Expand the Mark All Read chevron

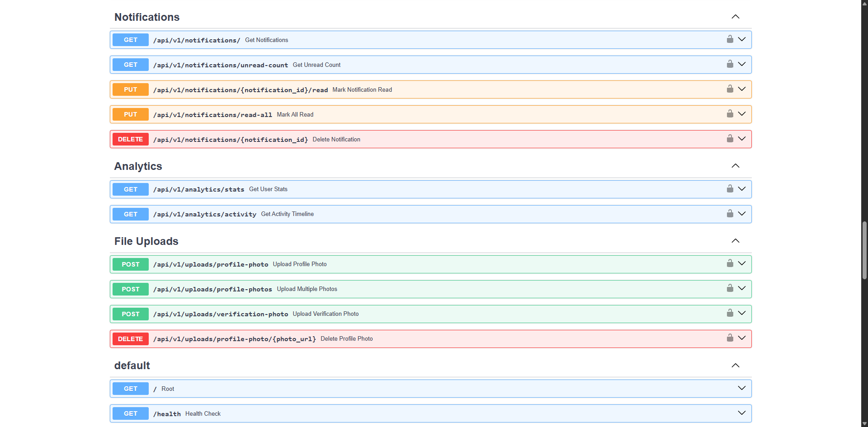[742, 114]
